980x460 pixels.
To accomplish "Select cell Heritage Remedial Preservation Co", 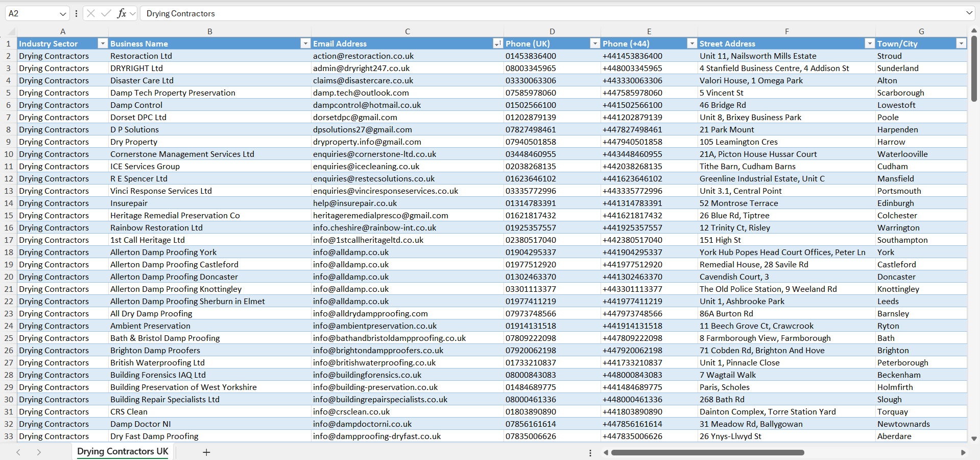I will [x=209, y=215].
